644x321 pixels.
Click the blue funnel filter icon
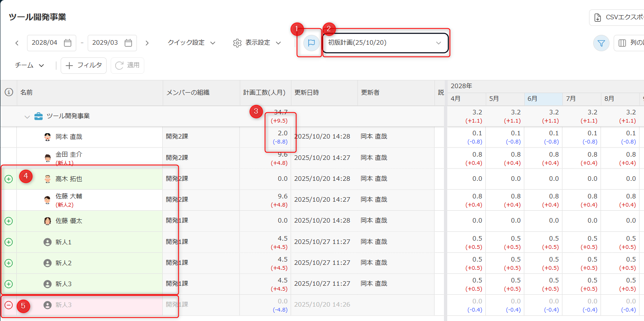coord(601,43)
